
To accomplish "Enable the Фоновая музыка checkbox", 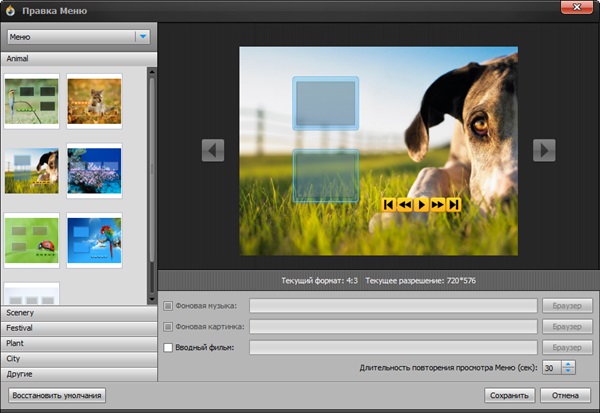I will (168, 306).
